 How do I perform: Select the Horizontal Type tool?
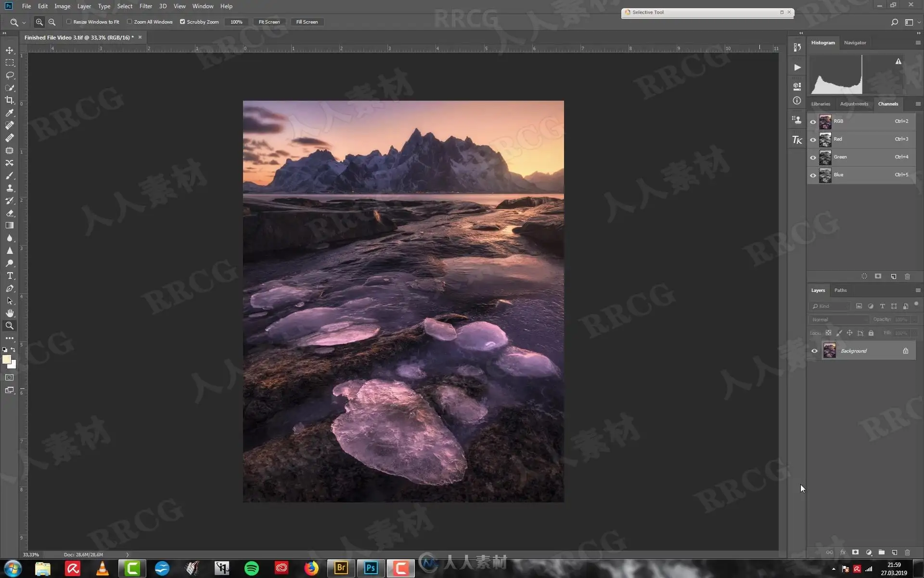tap(10, 276)
